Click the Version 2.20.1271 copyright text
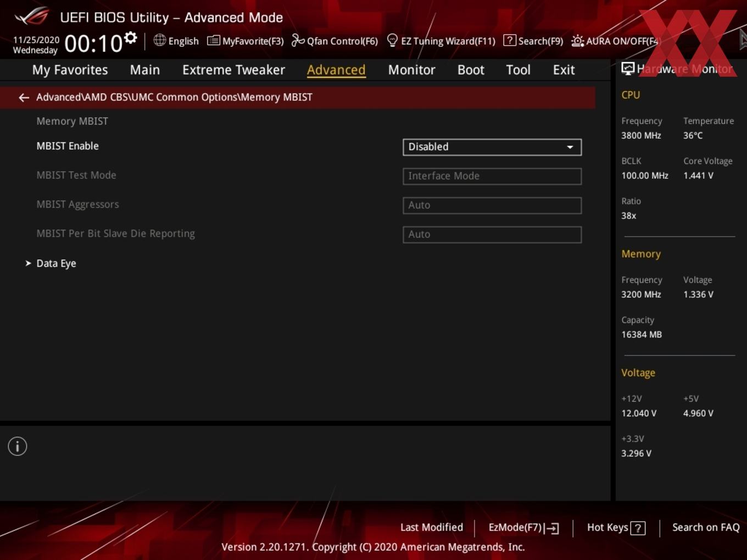The height and width of the screenshot is (560, 747). tap(373, 547)
